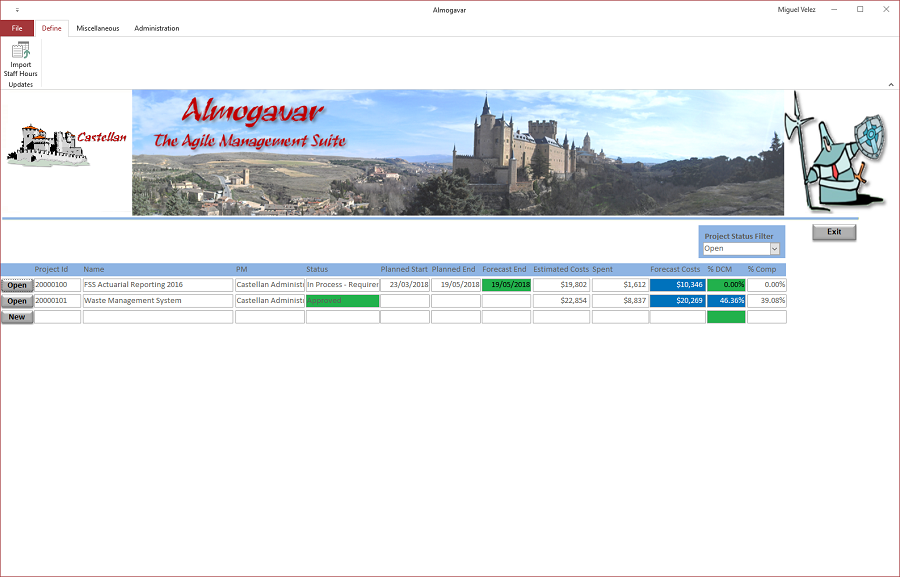Click the Exit button

[x=834, y=232]
